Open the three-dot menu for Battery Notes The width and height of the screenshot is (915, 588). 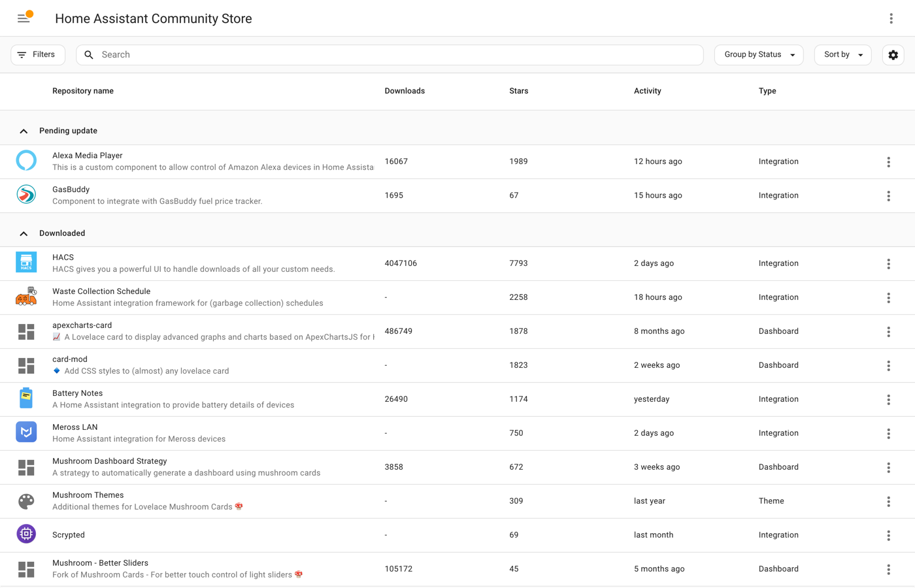(888, 400)
